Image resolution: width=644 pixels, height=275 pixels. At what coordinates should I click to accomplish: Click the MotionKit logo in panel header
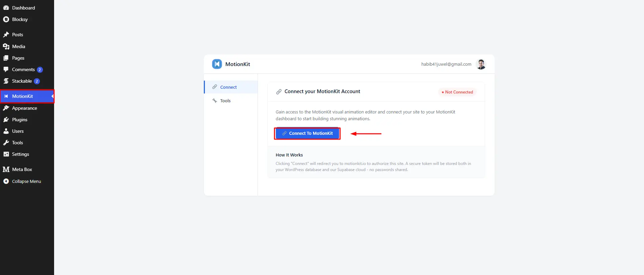[x=217, y=64]
